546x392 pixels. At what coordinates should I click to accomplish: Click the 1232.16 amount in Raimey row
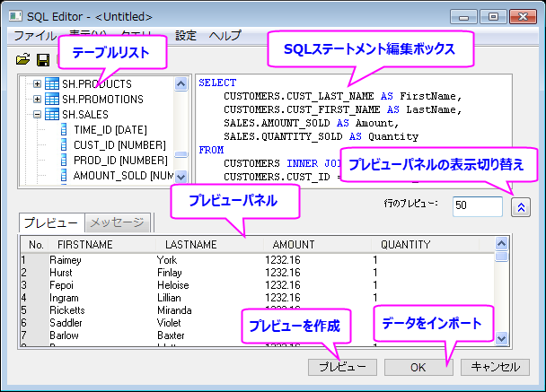tap(282, 260)
